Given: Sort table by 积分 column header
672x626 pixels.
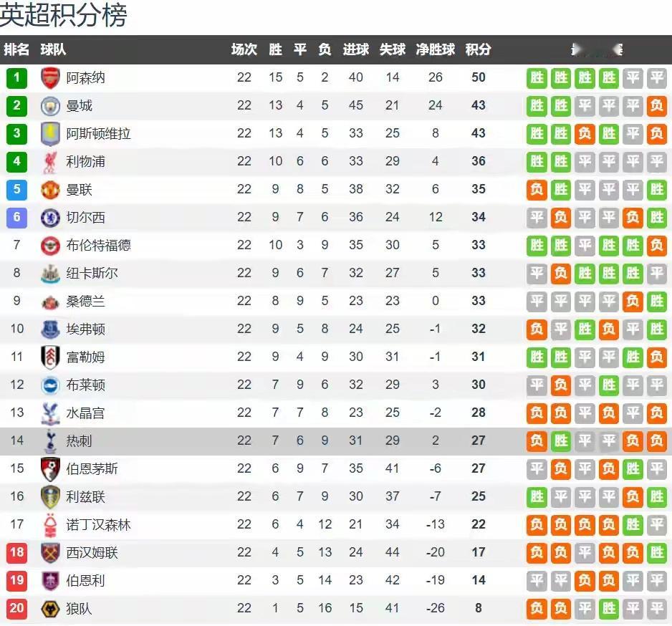Looking at the screenshot, I should click(x=479, y=49).
